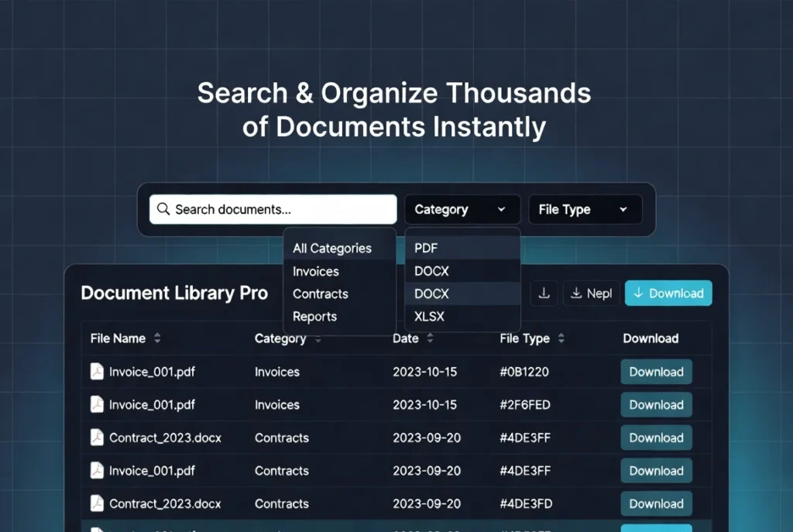793x532 pixels.
Task: Click the Search & Organize headline
Action: [x=394, y=110]
